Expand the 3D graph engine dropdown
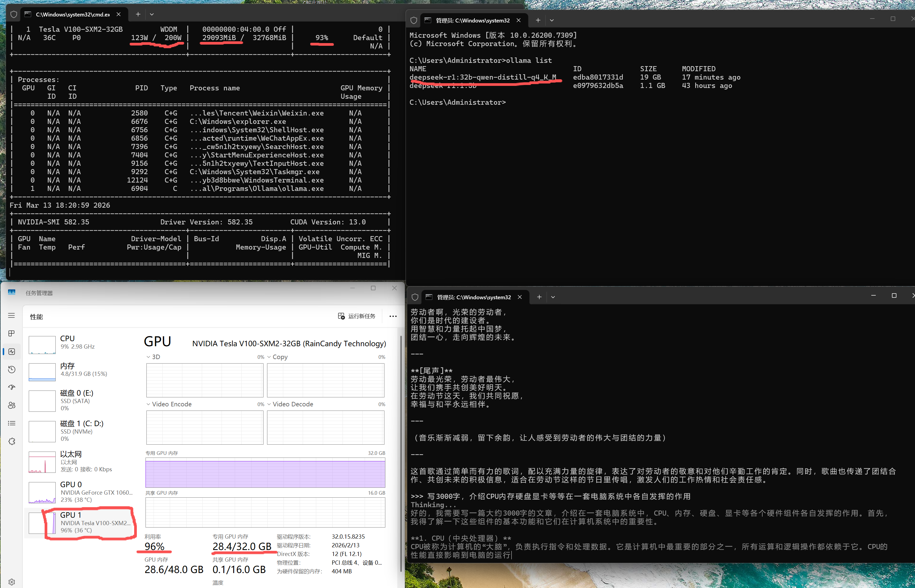915x588 pixels. point(149,357)
